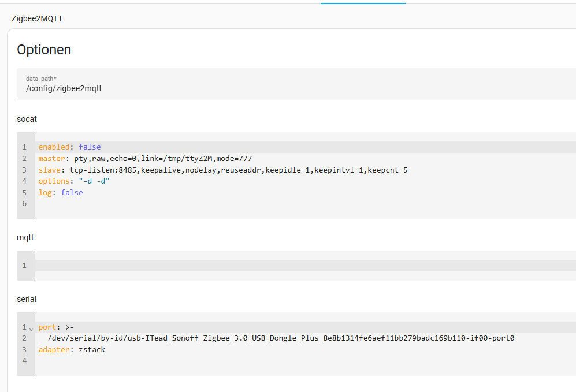Click the socat master pty line

[x=145, y=158]
